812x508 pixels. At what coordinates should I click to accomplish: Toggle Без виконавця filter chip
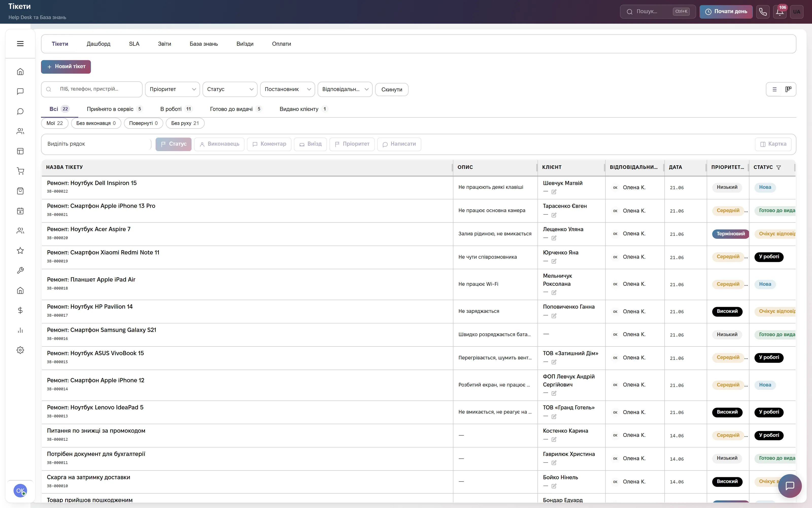pos(96,123)
